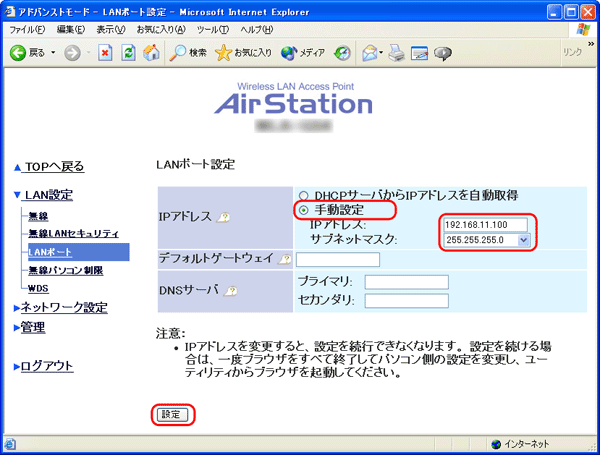Click the 設定 apply button
Image resolution: width=600 pixels, height=455 pixels.
point(174,414)
